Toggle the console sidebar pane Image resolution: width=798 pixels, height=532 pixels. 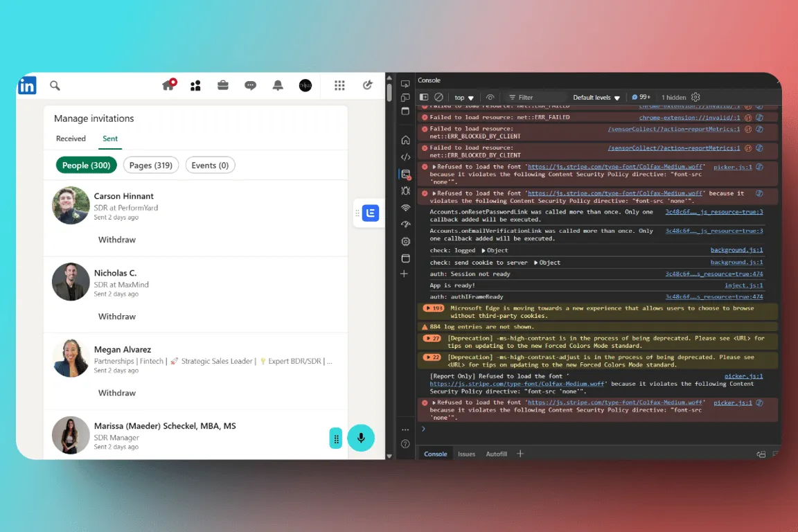pyautogui.click(x=423, y=97)
